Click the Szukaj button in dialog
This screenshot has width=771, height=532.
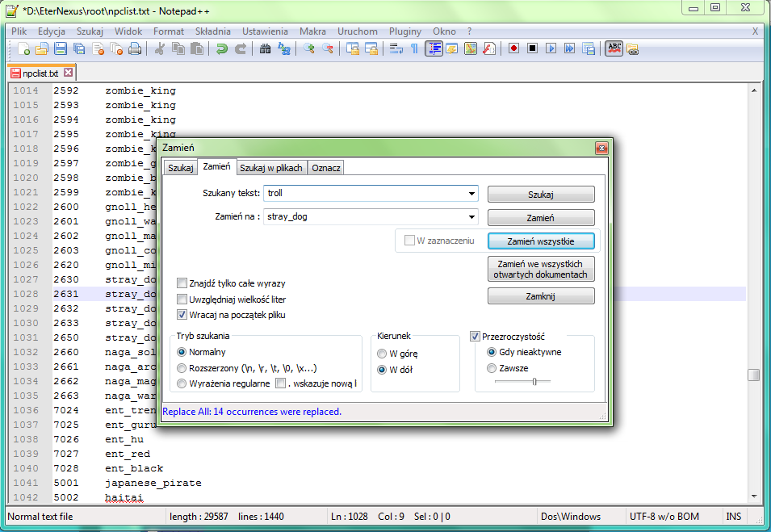541,195
